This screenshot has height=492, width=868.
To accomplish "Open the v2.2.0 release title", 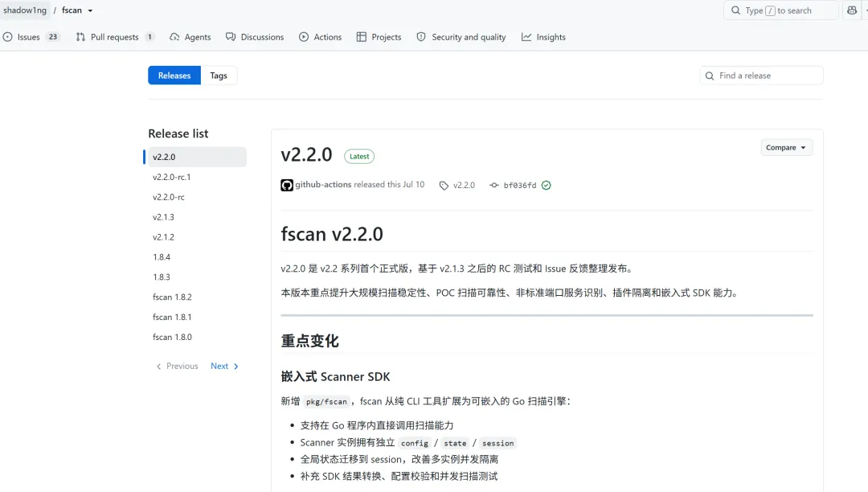I will tap(306, 154).
